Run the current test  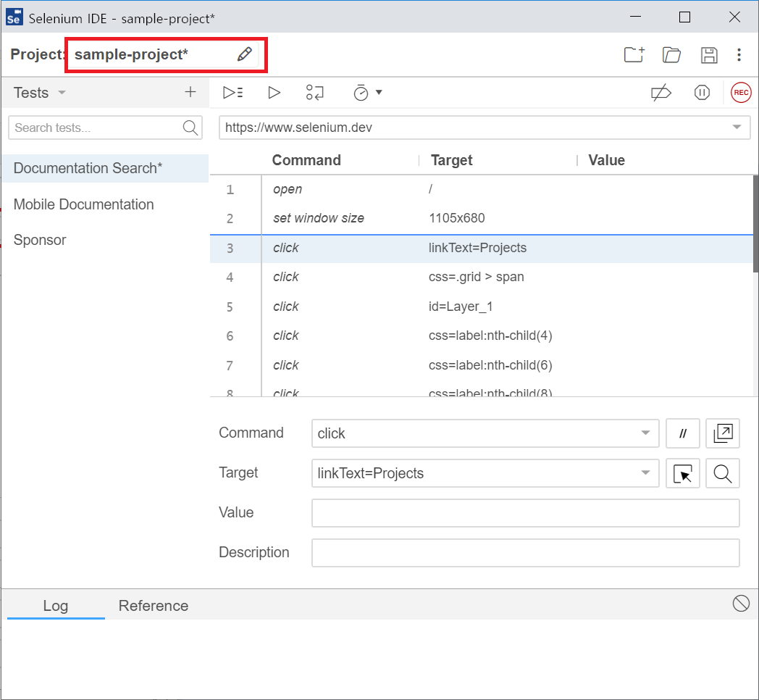click(274, 93)
